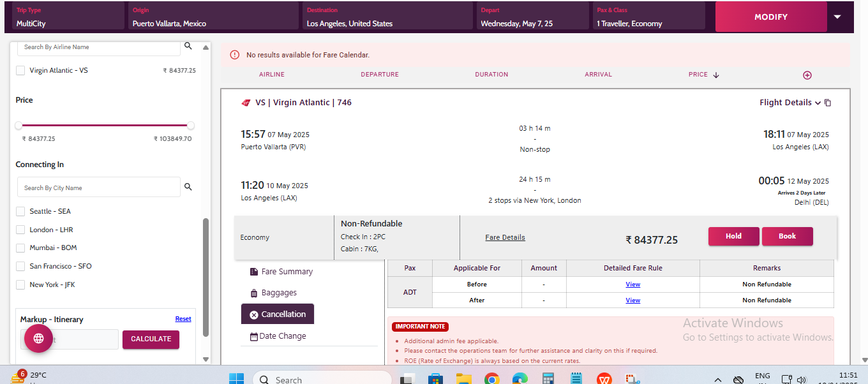Viewport: 868px width, 384px height.
Task: Click the Fare Details link
Action: [505, 237]
